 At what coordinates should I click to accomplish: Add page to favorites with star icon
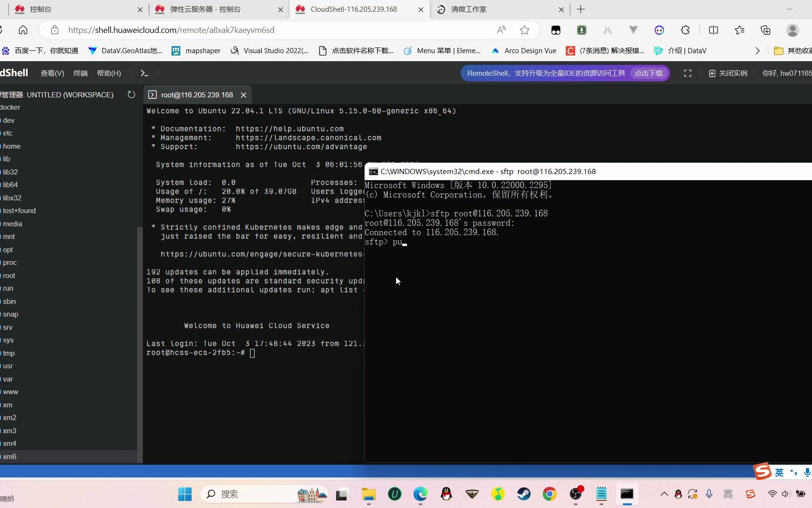[x=525, y=30]
